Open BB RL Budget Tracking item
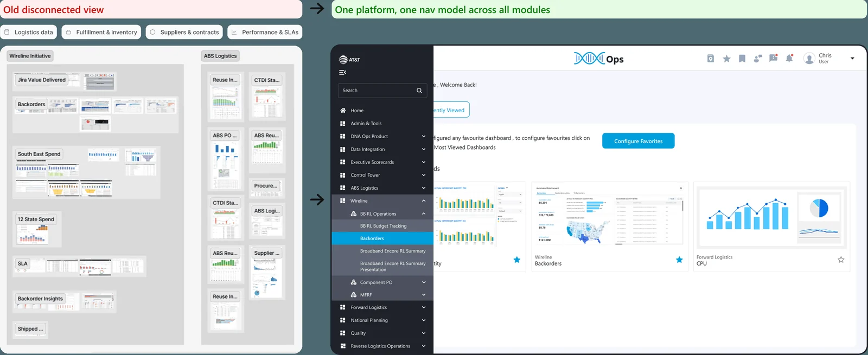The height and width of the screenshot is (355, 868). pos(382,226)
